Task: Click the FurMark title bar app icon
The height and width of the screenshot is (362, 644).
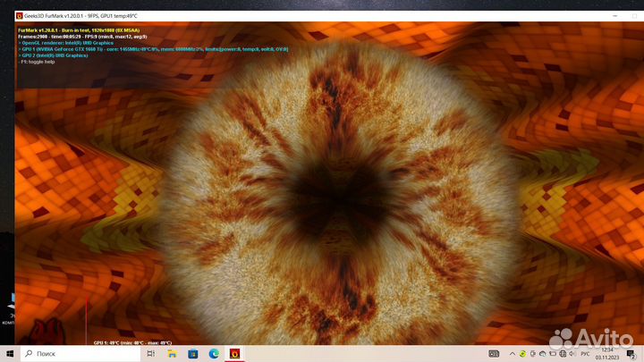Action: [x=20, y=16]
